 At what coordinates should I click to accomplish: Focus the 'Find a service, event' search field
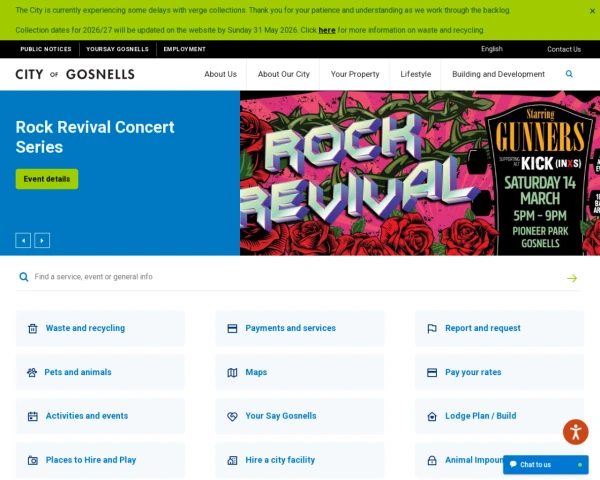pyautogui.click(x=290, y=277)
